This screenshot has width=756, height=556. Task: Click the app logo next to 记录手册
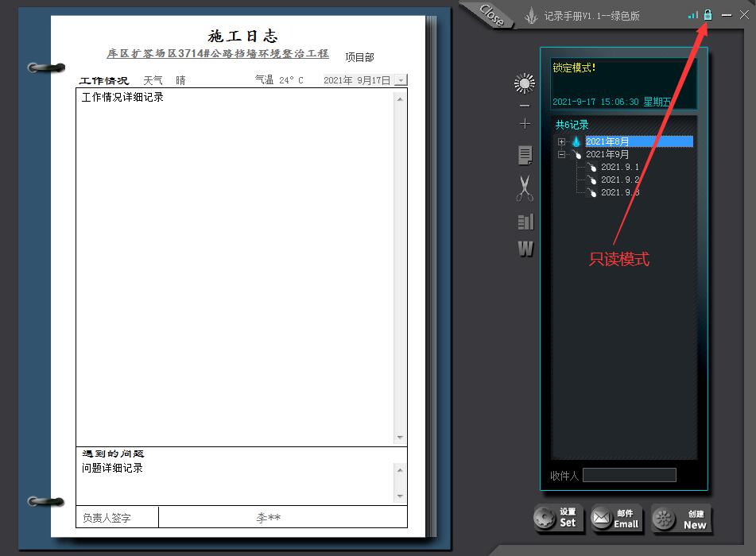point(531,16)
